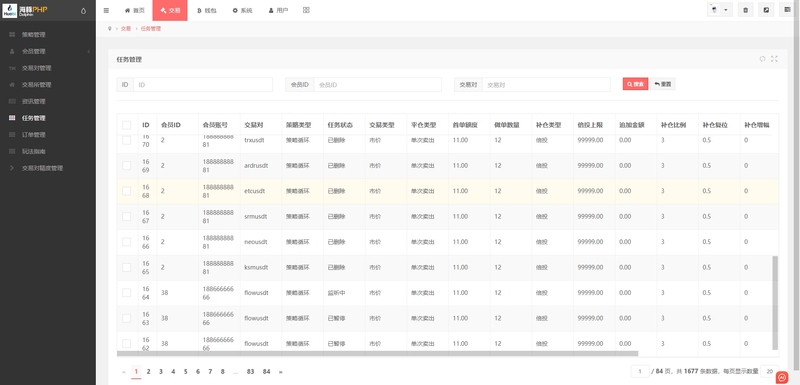The width and height of the screenshot is (800, 385).
Task: Open the user avatar dropdown at top right
Action: coord(720,10)
